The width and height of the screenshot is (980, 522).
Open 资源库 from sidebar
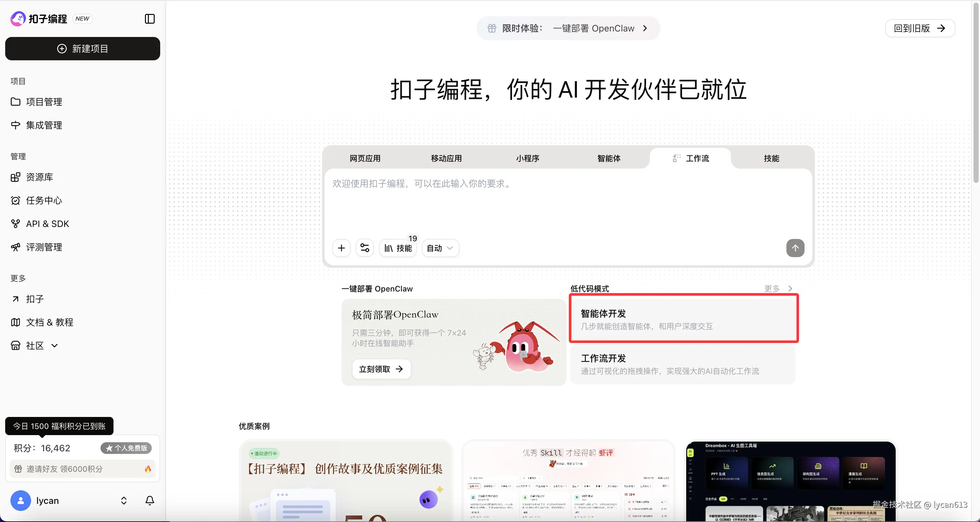pos(39,177)
